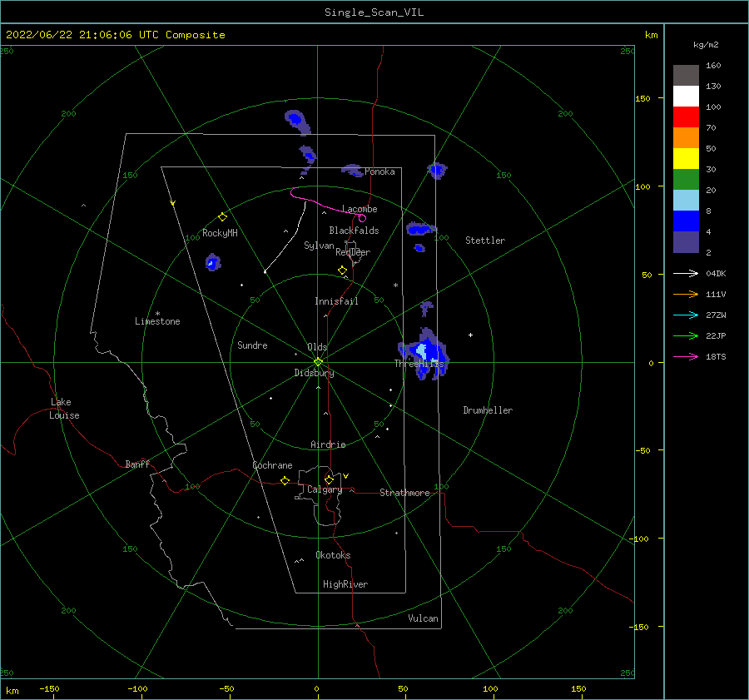The width and height of the screenshot is (749, 700).
Task: Click the storm cell just left of Ponoka
Action: (x=354, y=170)
